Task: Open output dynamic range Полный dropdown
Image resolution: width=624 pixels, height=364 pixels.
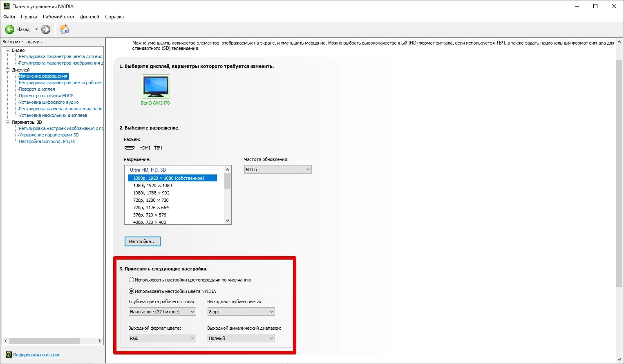Action: (241, 338)
